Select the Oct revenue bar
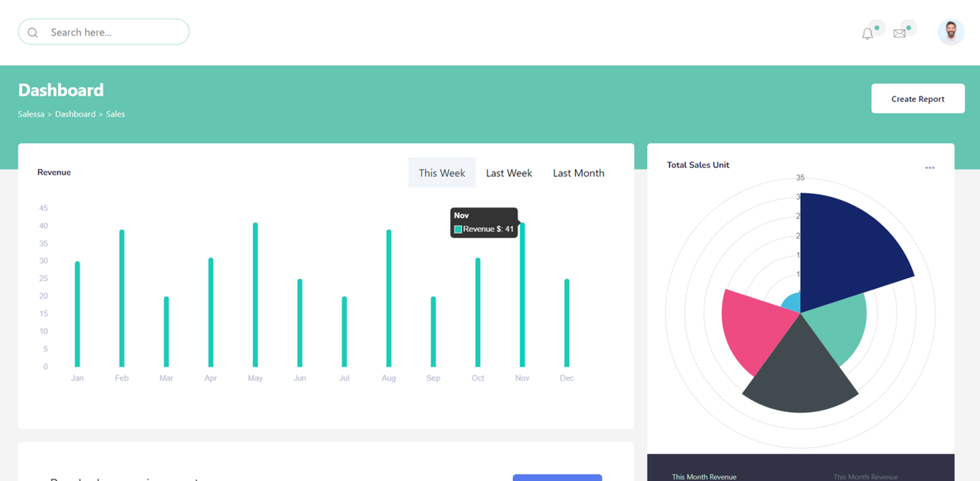 (x=478, y=313)
